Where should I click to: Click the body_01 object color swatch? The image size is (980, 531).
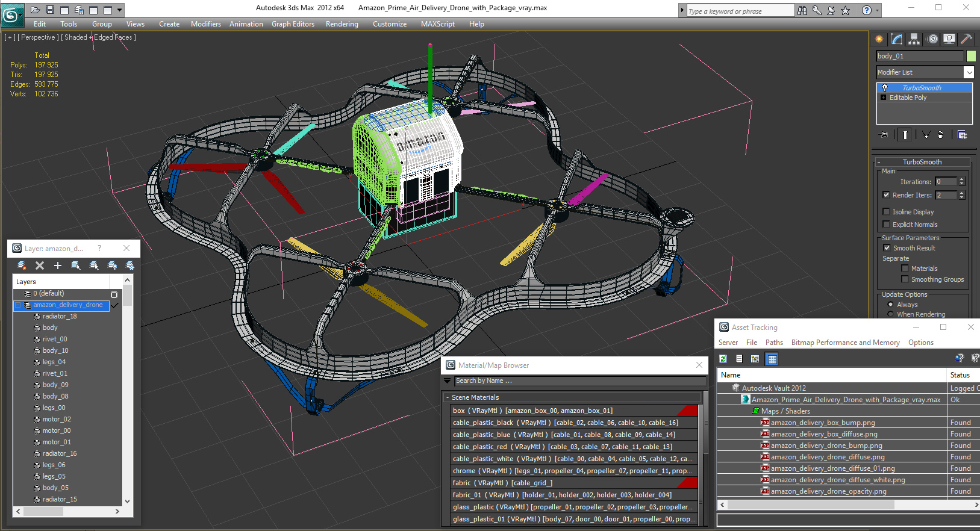coord(971,56)
